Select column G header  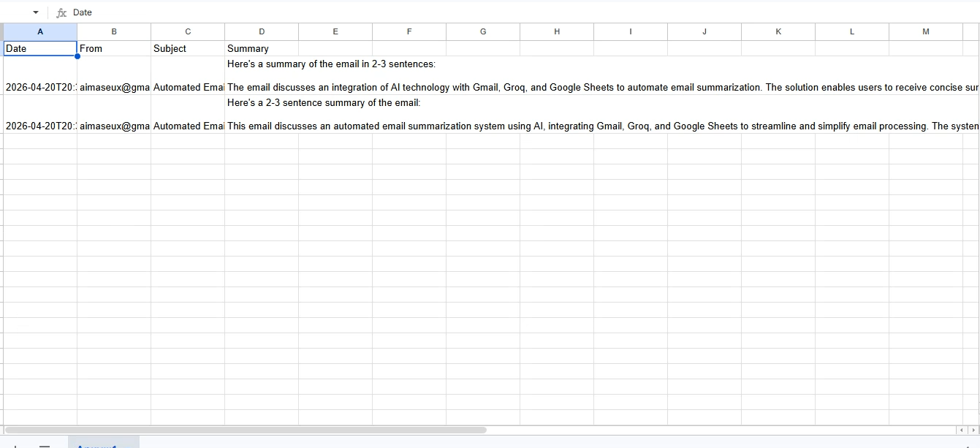click(x=483, y=31)
